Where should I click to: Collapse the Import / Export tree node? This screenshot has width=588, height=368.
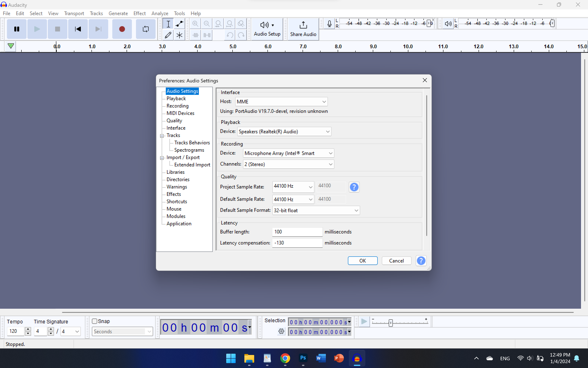point(162,158)
